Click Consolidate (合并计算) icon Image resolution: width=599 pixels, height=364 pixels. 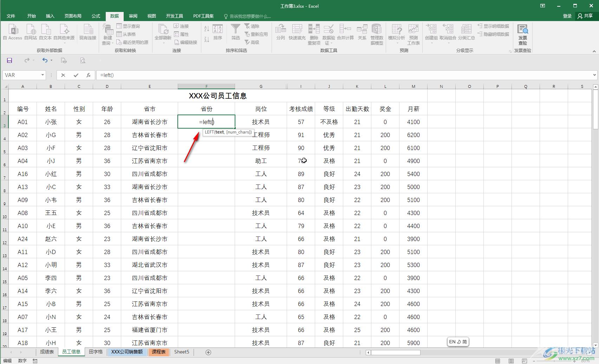[x=345, y=32]
